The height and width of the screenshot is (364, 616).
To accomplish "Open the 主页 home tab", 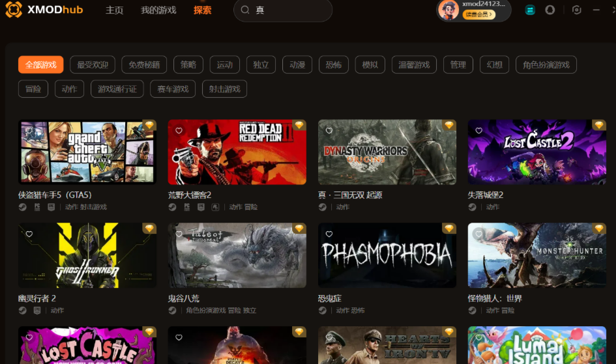I will tap(114, 10).
